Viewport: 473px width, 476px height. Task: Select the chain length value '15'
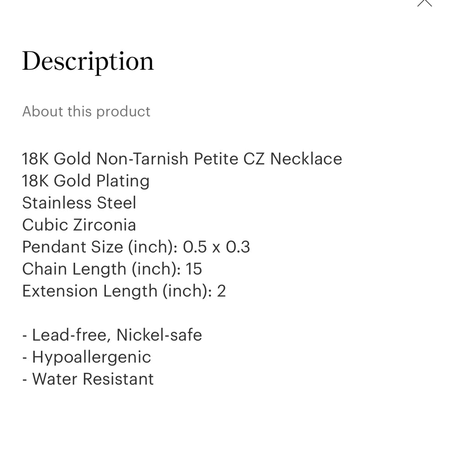click(194, 269)
